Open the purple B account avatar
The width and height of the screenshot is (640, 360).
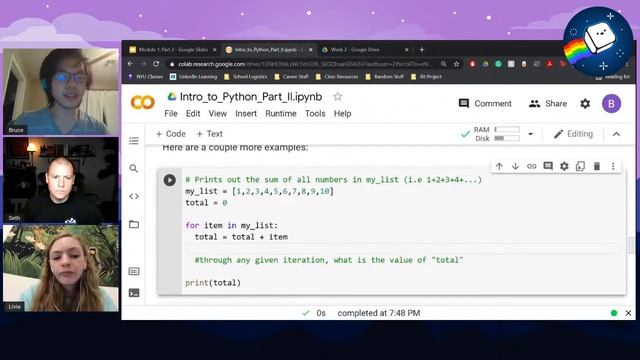click(x=611, y=104)
